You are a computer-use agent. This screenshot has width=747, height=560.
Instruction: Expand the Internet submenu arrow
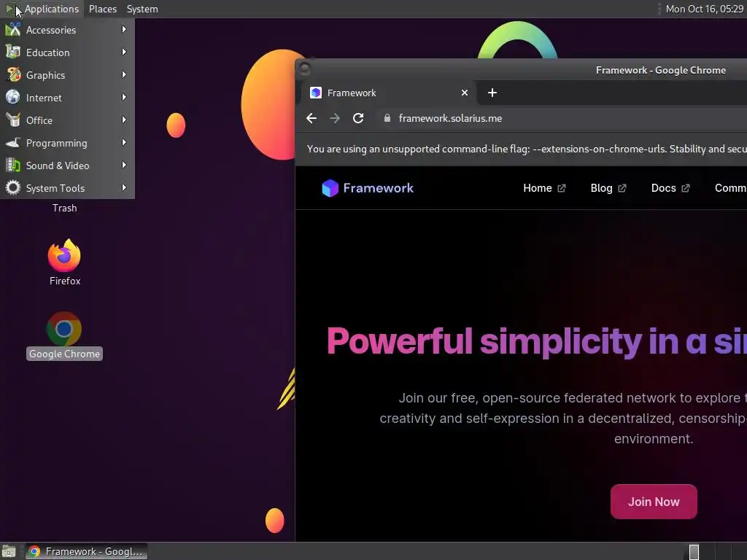coord(124,97)
